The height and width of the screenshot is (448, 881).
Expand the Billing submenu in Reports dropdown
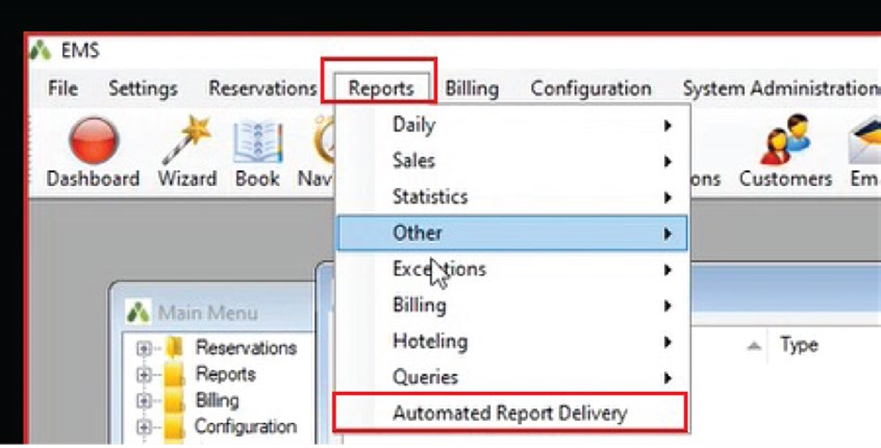point(512,305)
